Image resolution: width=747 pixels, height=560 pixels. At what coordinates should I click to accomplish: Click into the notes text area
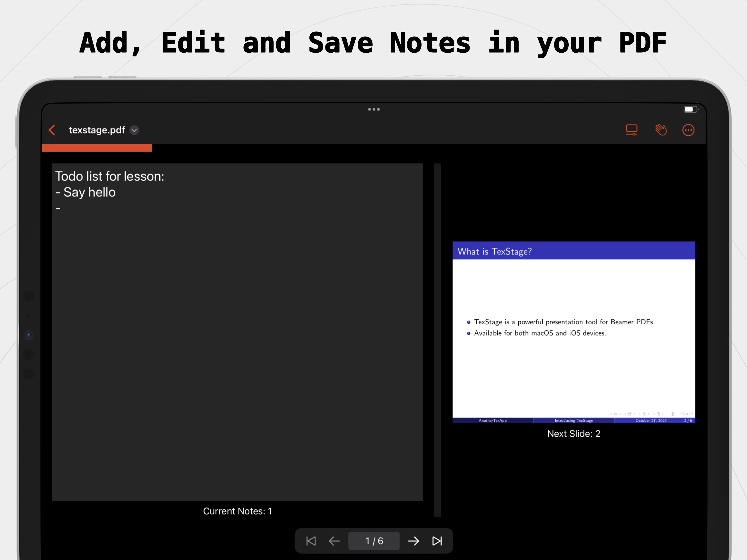click(x=238, y=332)
